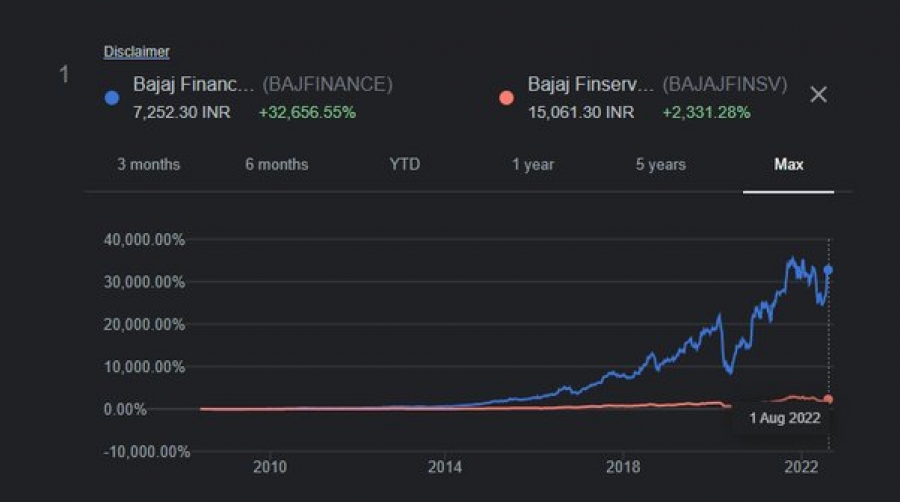Click the +32,656.55% change value

pos(307,112)
